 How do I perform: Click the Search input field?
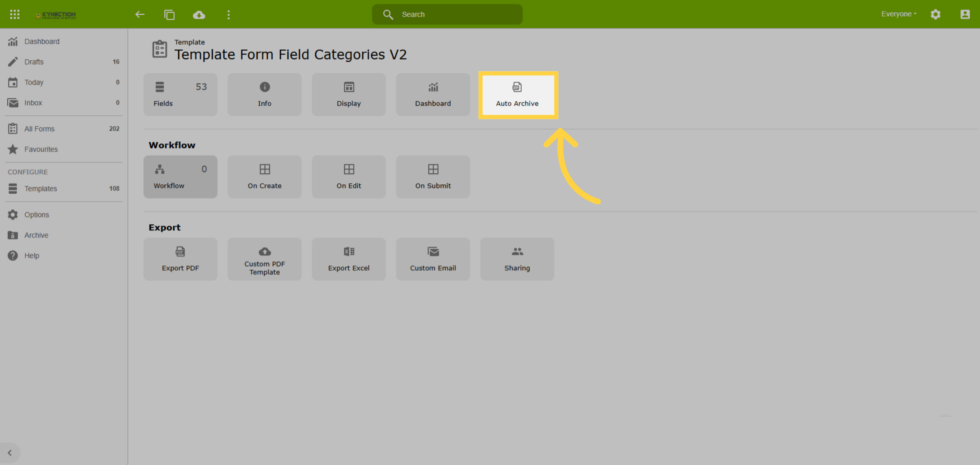click(x=447, y=14)
